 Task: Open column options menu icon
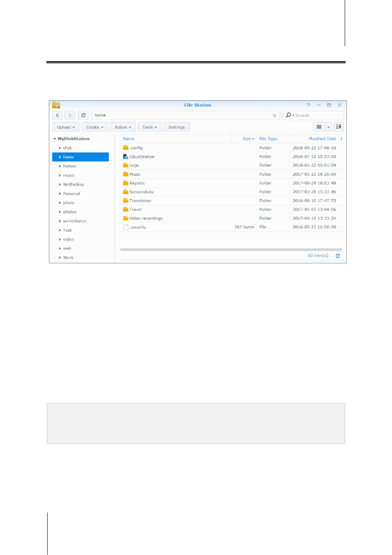pyautogui.click(x=341, y=139)
